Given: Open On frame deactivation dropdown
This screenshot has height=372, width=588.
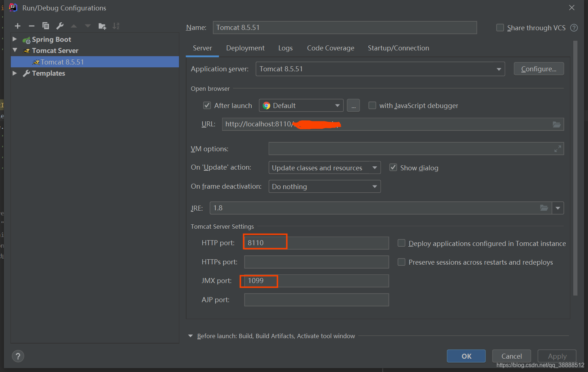Looking at the screenshot, I should point(324,187).
